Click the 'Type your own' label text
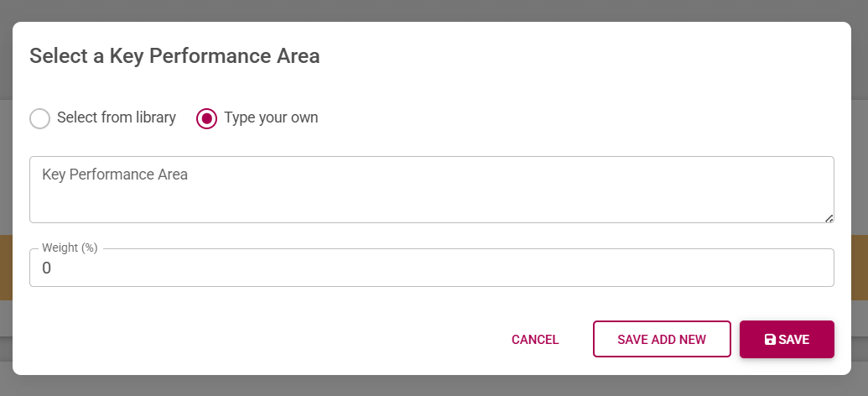This screenshot has width=868, height=396. point(271,117)
